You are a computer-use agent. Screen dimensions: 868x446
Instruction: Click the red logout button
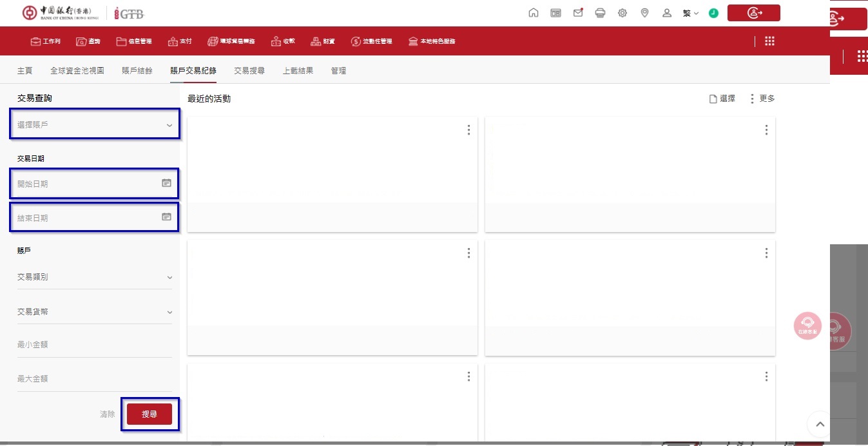[x=753, y=13]
